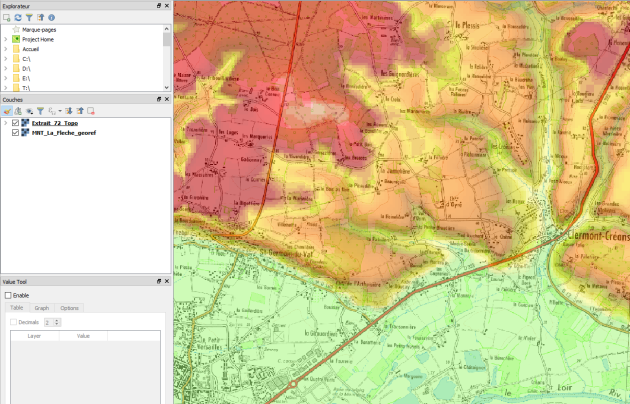The image size is (630, 404).
Task: Click Add Group icon in Couches
Action: 18,111
